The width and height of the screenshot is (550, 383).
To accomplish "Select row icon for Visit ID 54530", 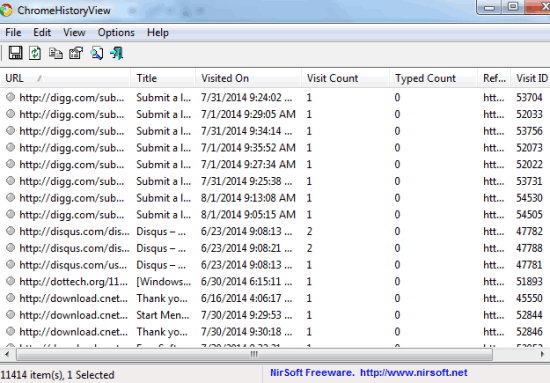I will click(x=11, y=197).
